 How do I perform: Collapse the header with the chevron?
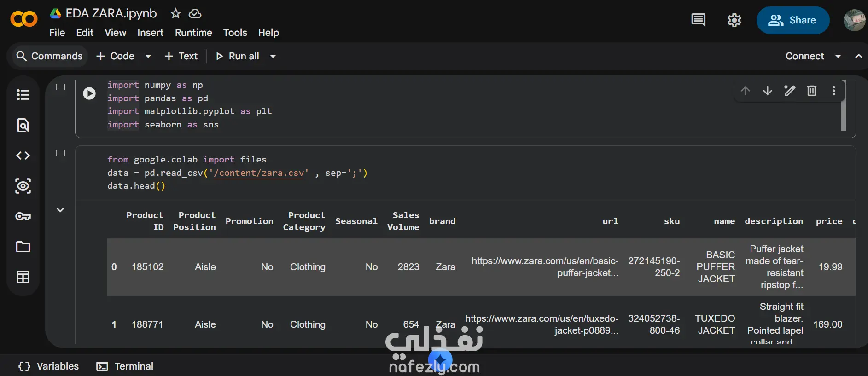point(859,56)
